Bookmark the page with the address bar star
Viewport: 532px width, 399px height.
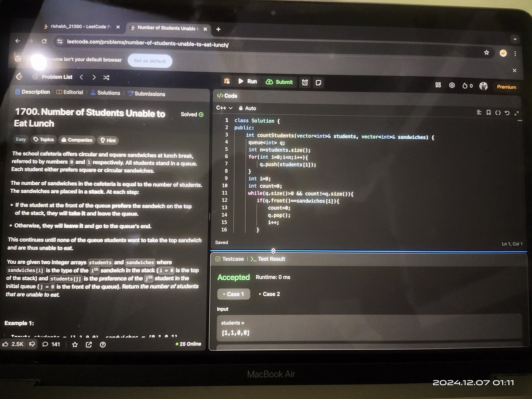pos(486,52)
